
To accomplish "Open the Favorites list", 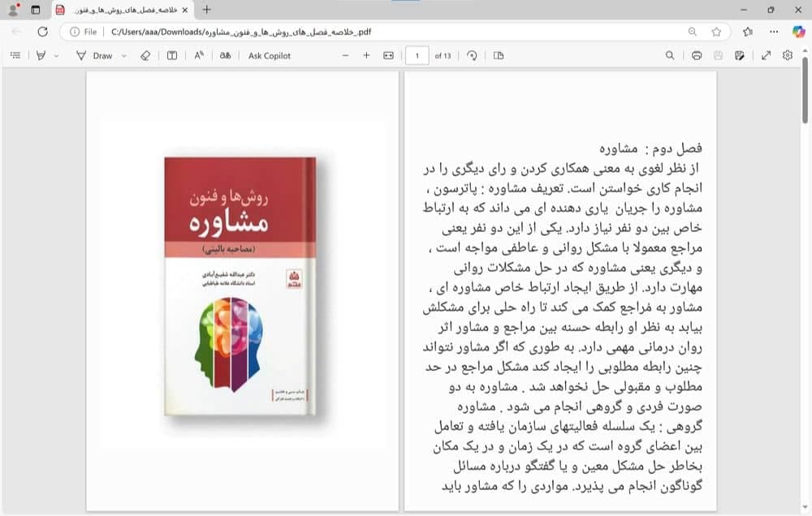I will (x=748, y=32).
